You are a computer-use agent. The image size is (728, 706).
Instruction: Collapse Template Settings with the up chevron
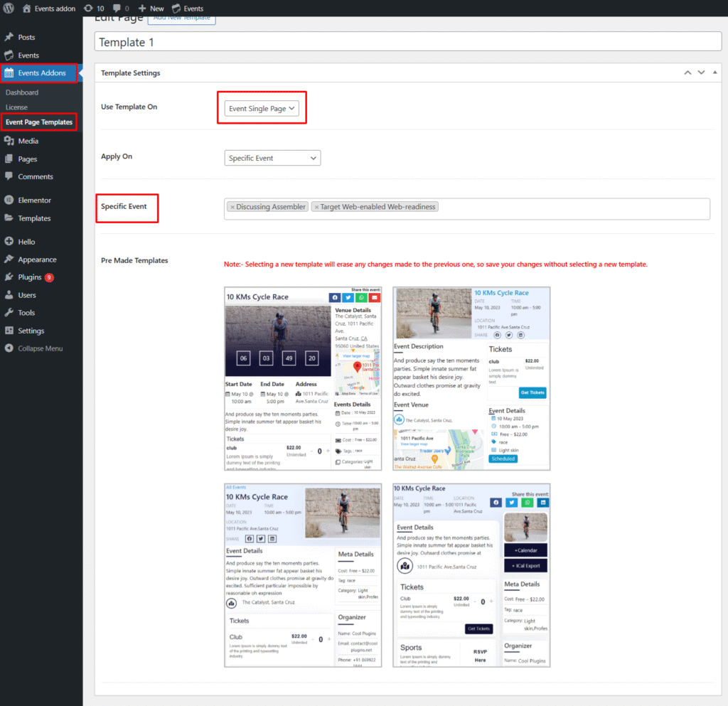point(687,73)
